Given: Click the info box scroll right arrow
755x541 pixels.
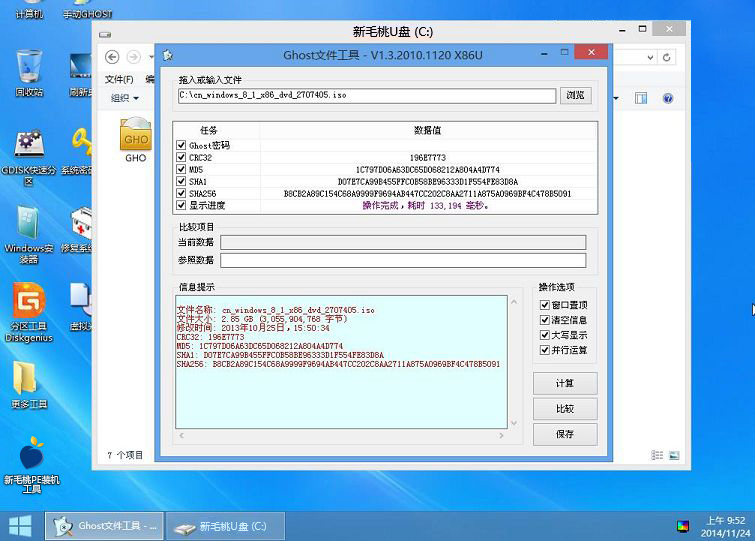Looking at the screenshot, I should click(x=501, y=436).
